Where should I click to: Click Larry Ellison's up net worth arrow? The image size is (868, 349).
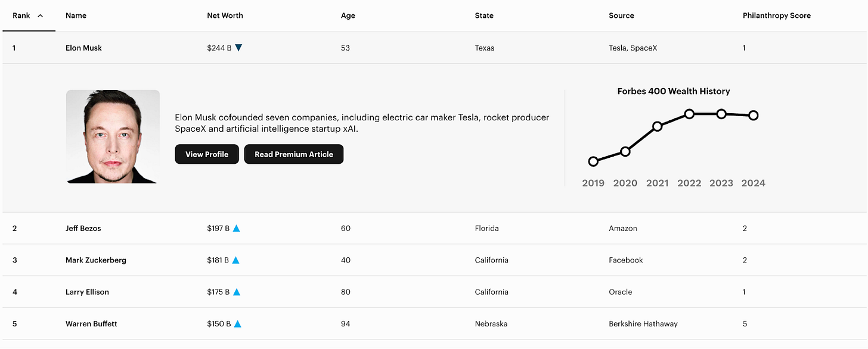point(236,292)
